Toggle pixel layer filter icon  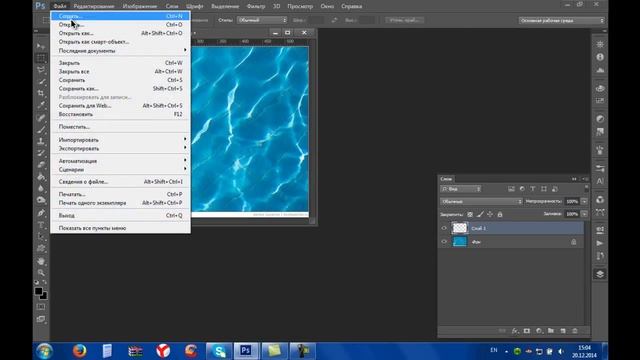[511, 189]
